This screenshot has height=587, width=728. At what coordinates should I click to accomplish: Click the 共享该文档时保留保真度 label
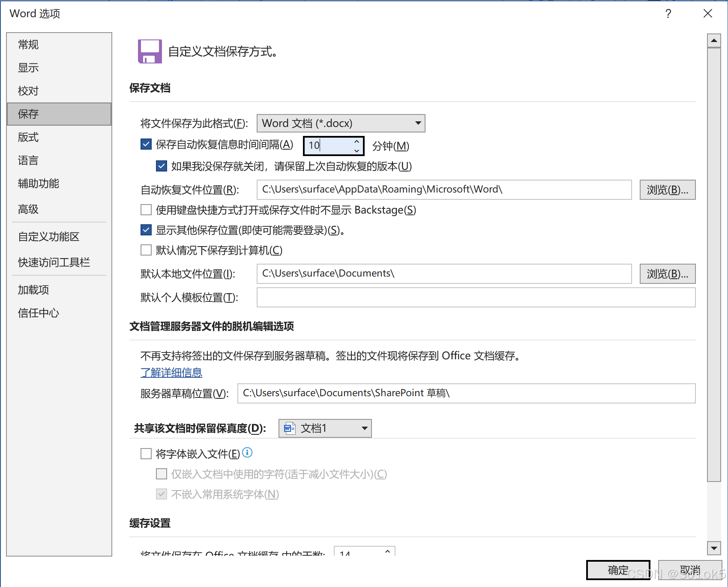point(200,428)
